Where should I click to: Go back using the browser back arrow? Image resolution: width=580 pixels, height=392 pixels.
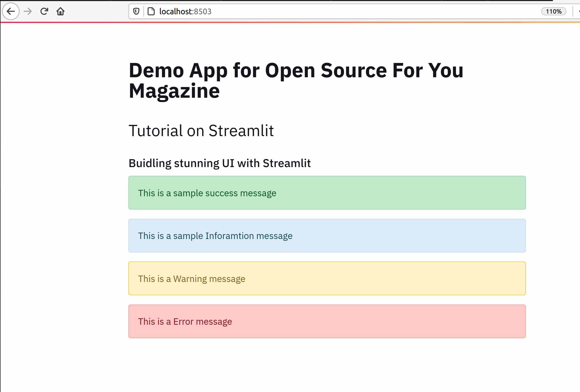click(x=11, y=11)
